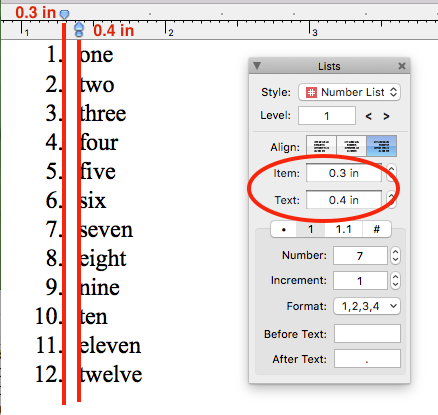
Task: Select right alignment for list items
Action: 381,146
